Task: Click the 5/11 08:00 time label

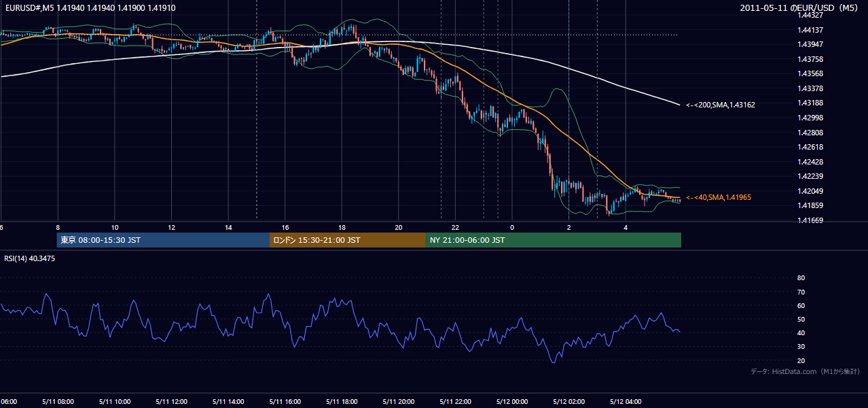Action: pos(58,401)
